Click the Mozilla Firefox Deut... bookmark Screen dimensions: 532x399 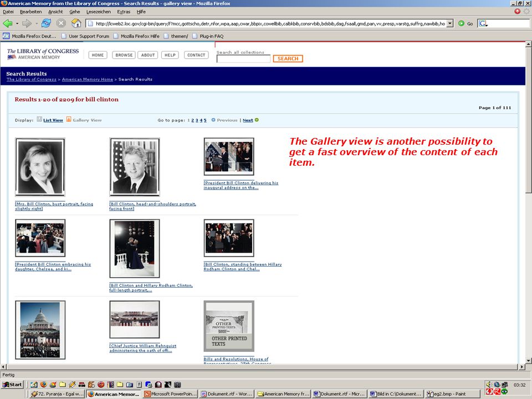click(29, 36)
